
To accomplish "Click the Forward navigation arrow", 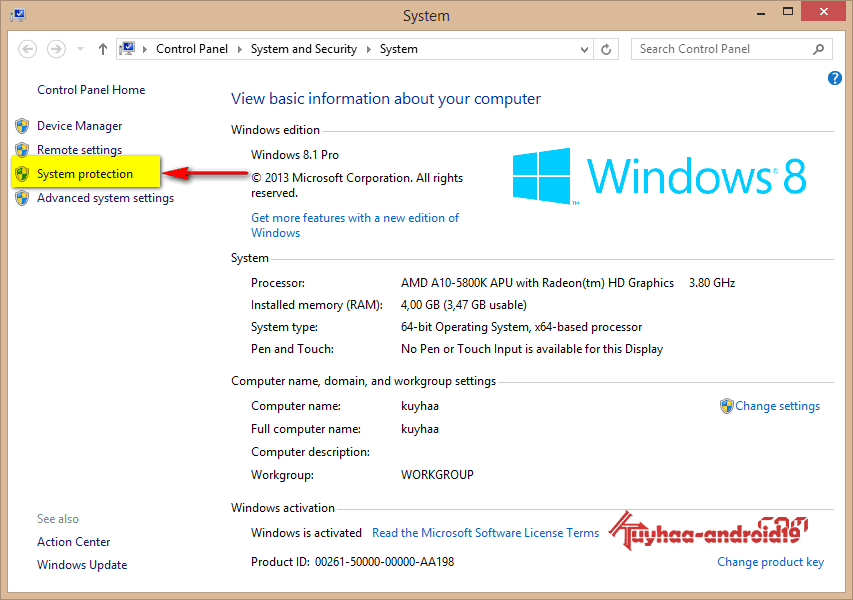I will click(56, 49).
